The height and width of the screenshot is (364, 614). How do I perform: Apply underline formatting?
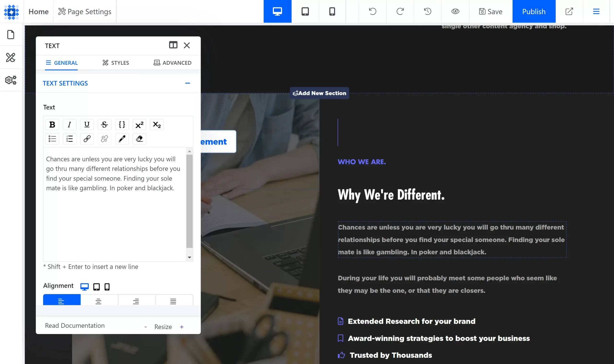pyautogui.click(x=87, y=125)
